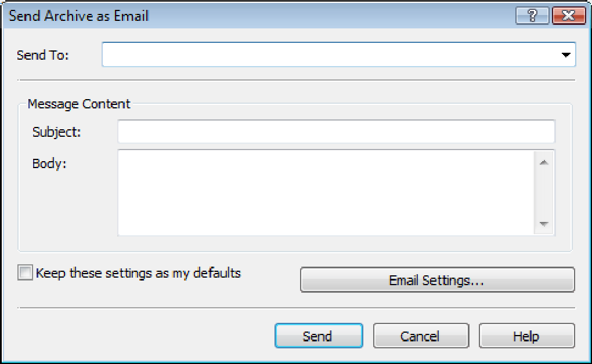Focus the Subject text field

[336, 132]
